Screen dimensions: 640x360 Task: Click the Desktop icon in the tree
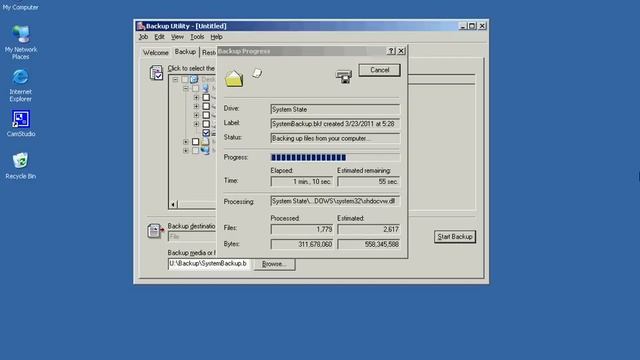coord(194,79)
